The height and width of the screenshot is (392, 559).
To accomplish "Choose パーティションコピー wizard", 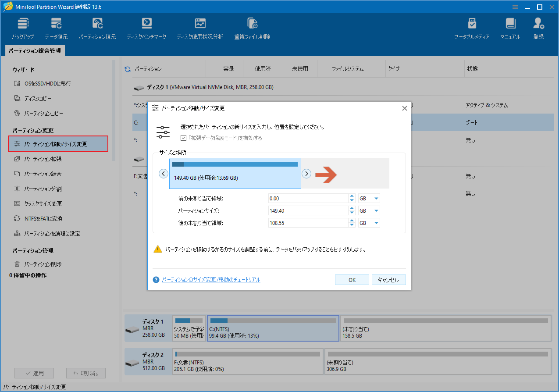I will (38, 113).
